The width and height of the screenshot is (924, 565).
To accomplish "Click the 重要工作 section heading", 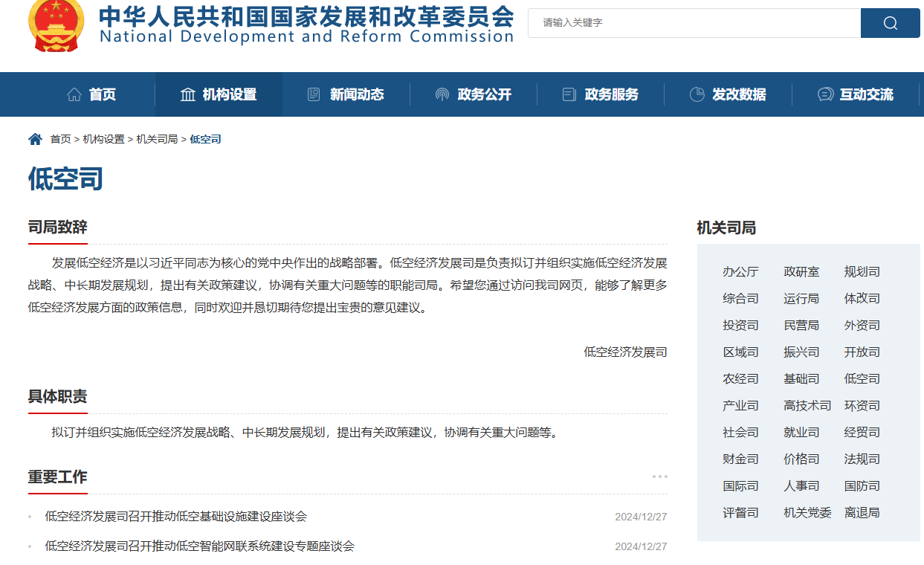I will [58, 477].
